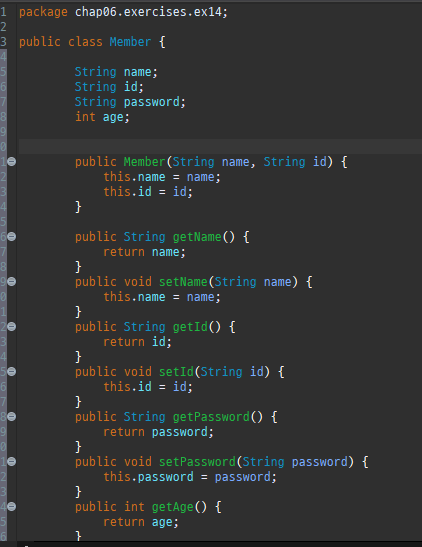The width and height of the screenshot is (422, 547).
Task: Click the field declaration 'String name;'
Action: coord(116,72)
